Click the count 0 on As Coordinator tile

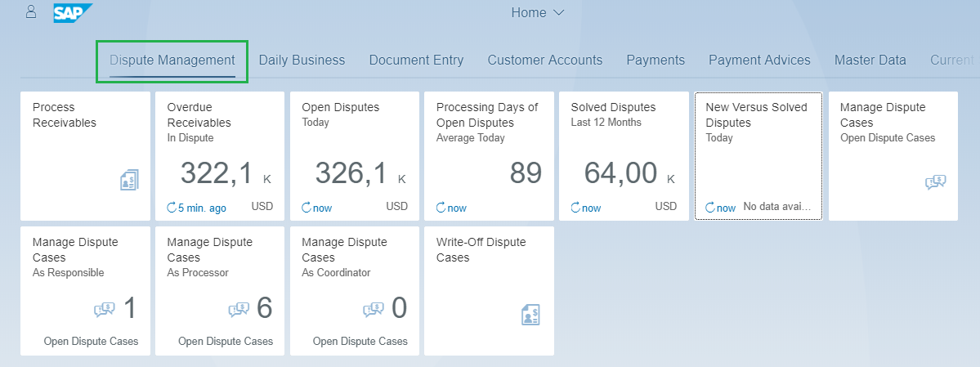400,307
